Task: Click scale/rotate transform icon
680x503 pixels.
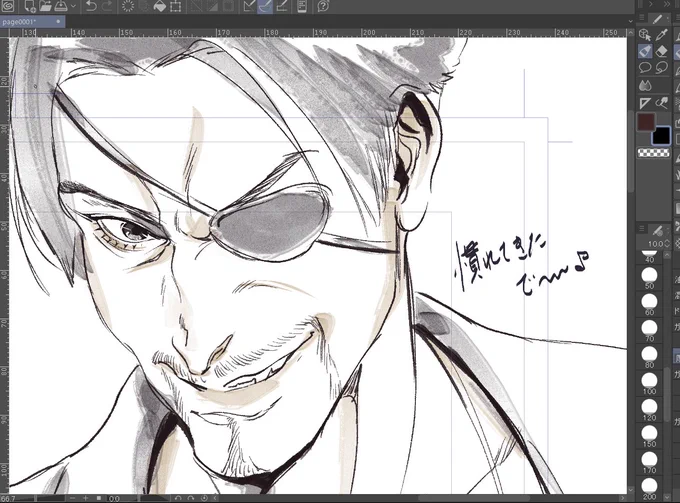Action: pos(176,6)
